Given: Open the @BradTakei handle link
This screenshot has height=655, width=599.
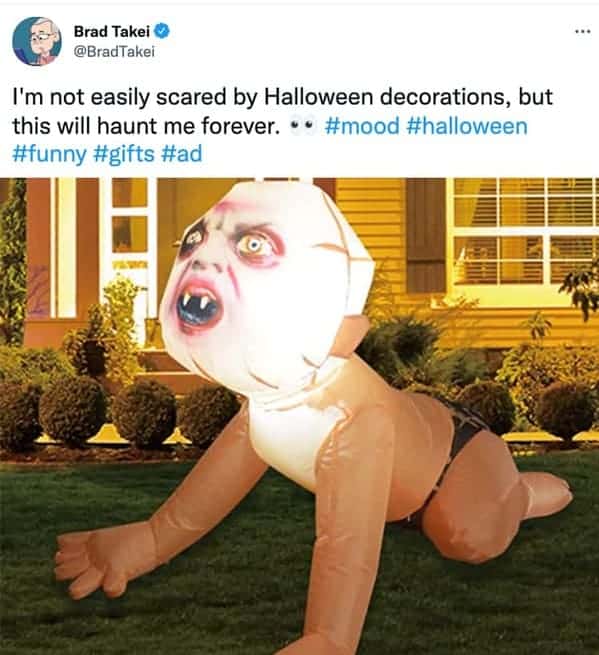Looking at the screenshot, I should (114, 51).
